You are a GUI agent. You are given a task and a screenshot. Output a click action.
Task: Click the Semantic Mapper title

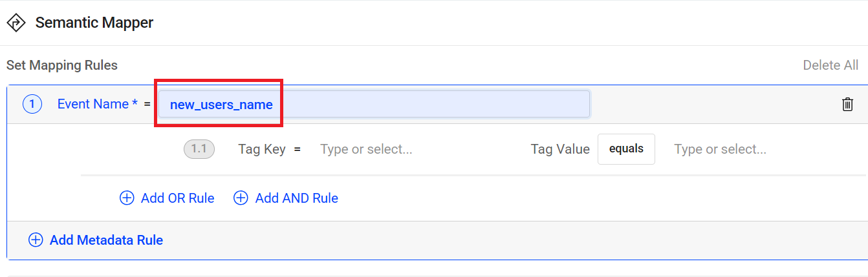(x=94, y=23)
